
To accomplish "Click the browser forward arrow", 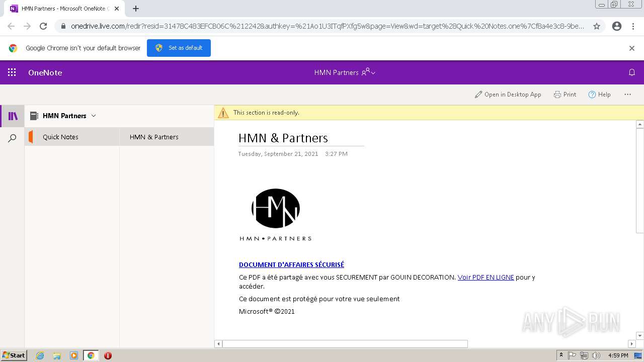I will coord(27,26).
